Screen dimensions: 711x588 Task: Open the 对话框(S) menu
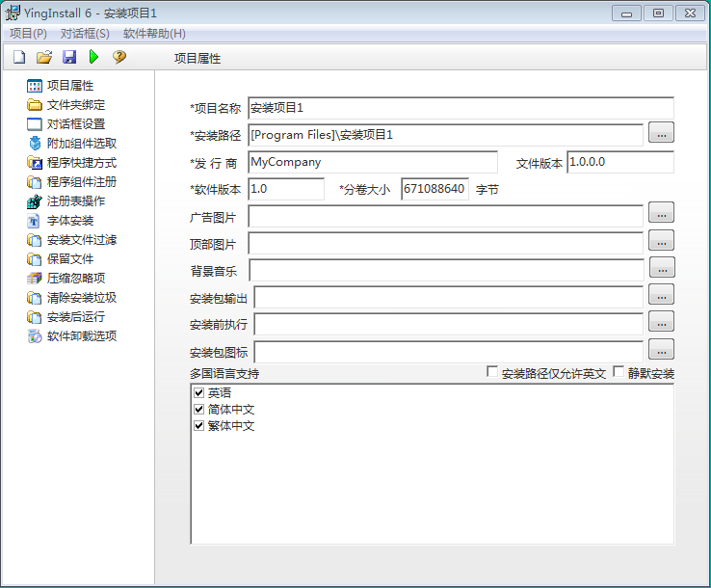point(85,33)
